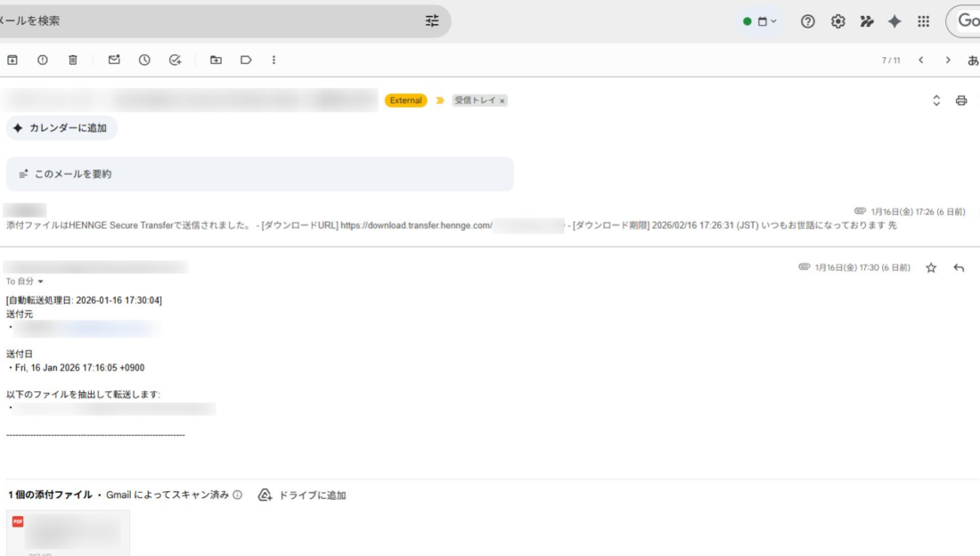Open the Google apps grid

pos(924,20)
